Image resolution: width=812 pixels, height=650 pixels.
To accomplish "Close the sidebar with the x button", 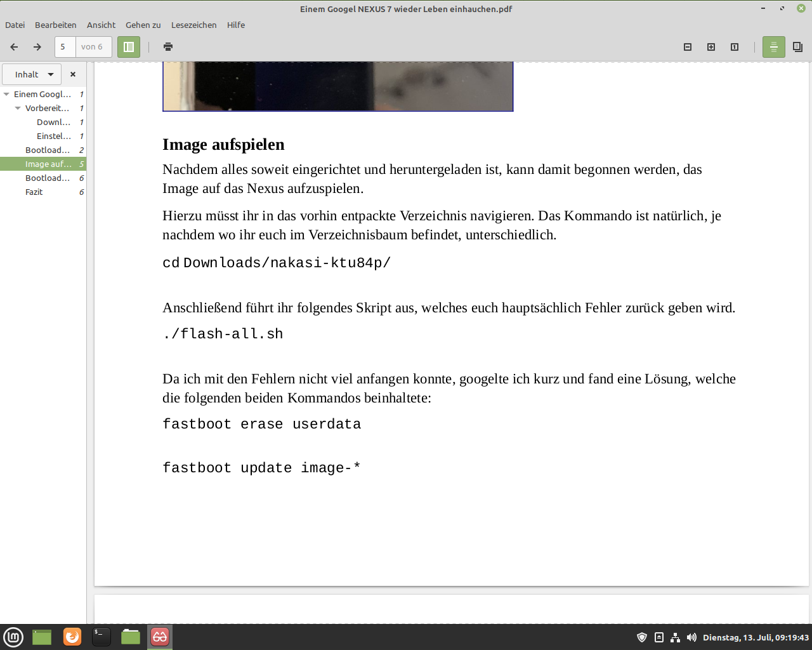I will tap(73, 74).
